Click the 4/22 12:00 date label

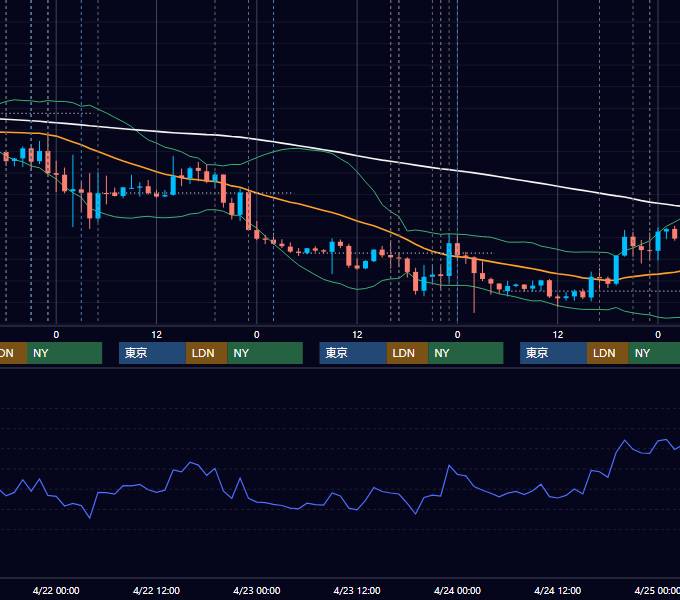pos(156,590)
